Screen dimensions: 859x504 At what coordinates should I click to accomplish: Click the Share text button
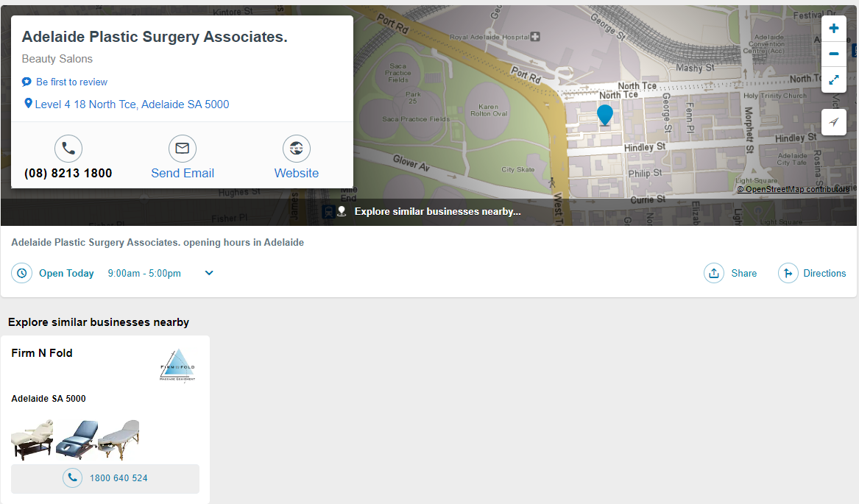(x=744, y=273)
